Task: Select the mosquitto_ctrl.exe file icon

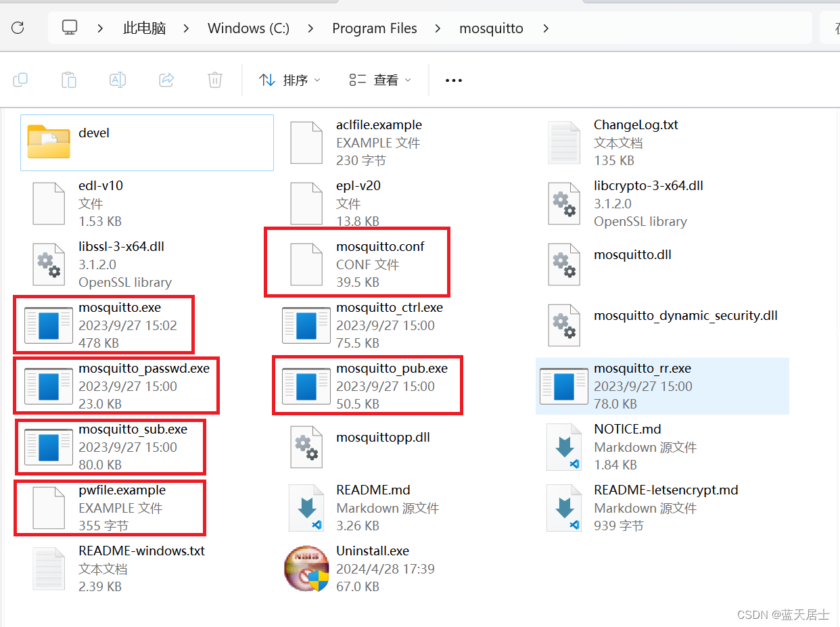Action: coord(306,325)
